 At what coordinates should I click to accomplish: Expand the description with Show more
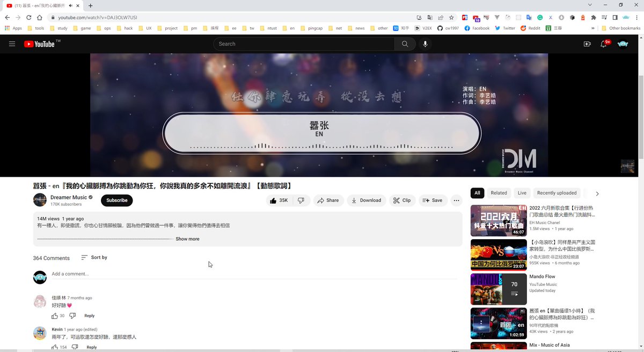[187, 239]
